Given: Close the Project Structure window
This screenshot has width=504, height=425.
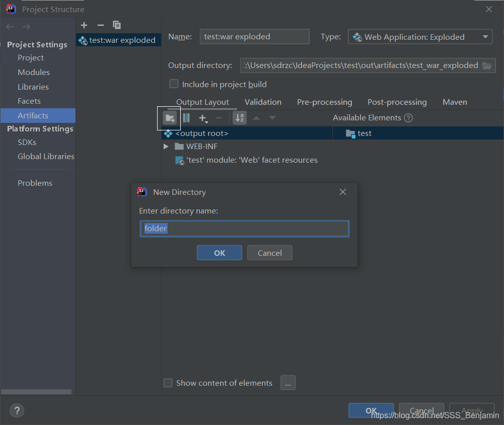Looking at the screenshot, I should click(488, 10).
